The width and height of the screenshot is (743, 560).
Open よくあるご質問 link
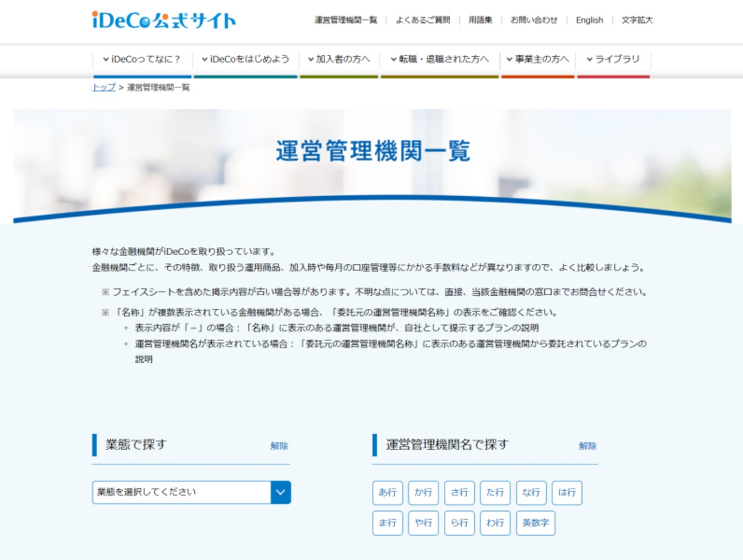(423, 20)
